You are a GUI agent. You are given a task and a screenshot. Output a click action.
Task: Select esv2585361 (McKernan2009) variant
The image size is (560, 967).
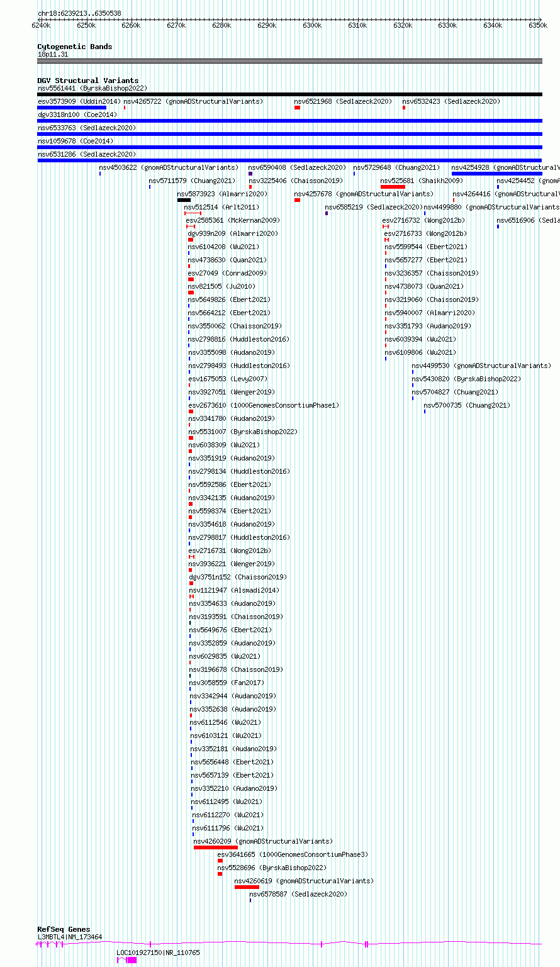(233, 220)
